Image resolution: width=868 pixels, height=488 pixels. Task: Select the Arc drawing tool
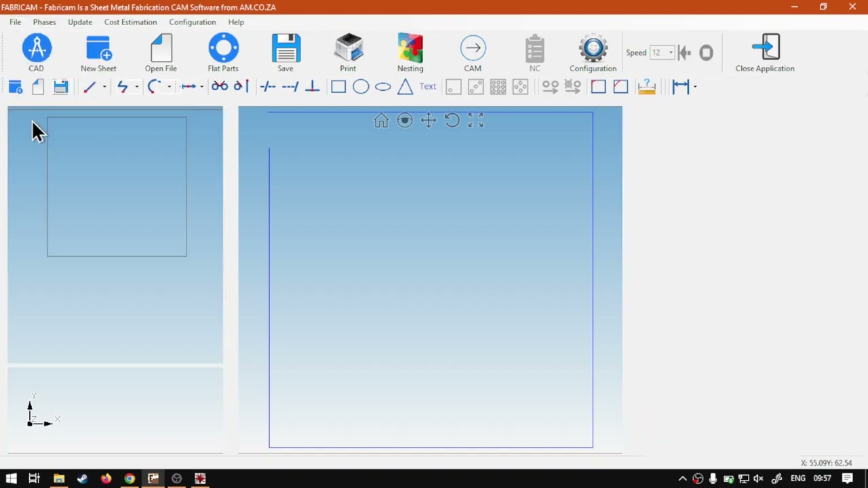click(x=154, y=87)
